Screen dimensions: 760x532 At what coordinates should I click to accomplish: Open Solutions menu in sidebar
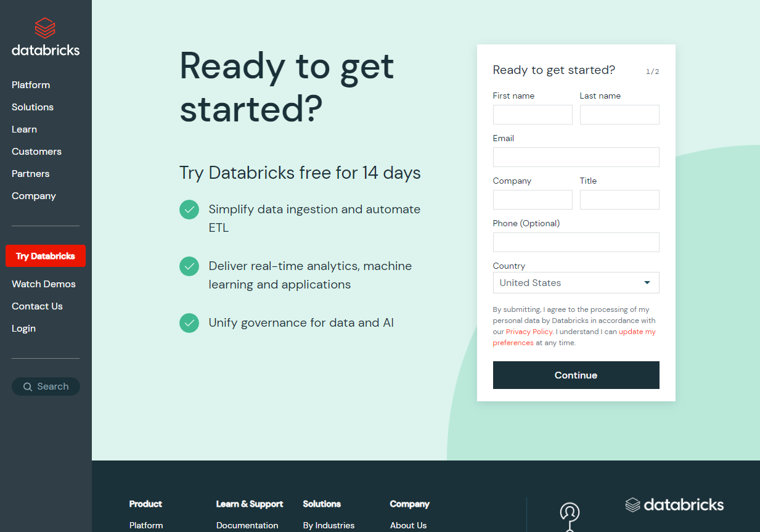pyautogui.click(x=33, y=107)
